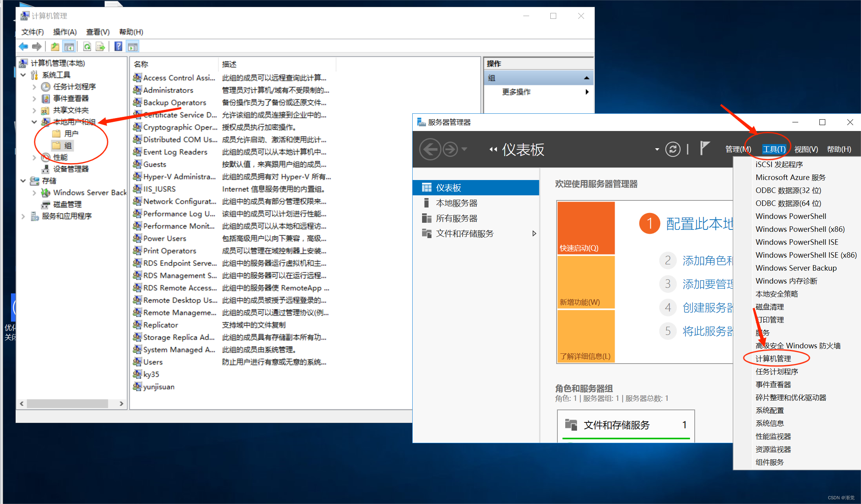Screen dimensions: 861x504
Task: Open the 任务计划程序 tree node
Action: pos(74,87)
